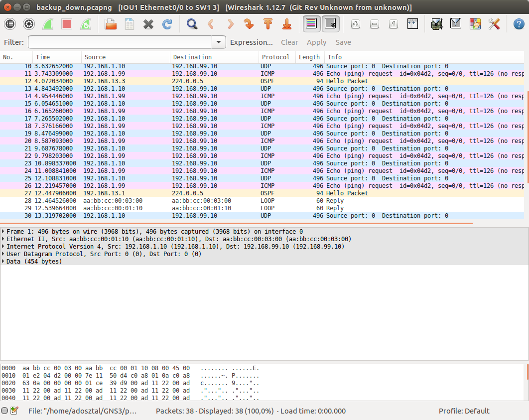529x420 pixels.
Task: Open the capture interfaces list icon
Action: (x=10, y=24)
